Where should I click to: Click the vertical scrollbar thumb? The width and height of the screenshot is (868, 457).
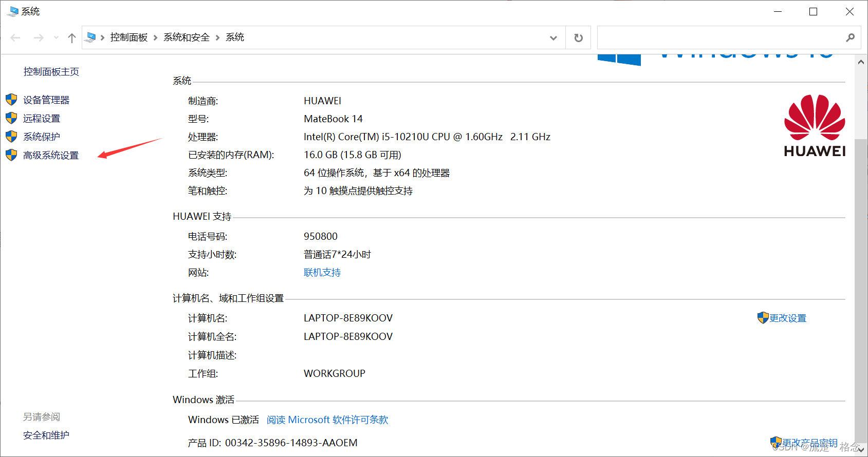pyautogui.click(x=861, y=290)
